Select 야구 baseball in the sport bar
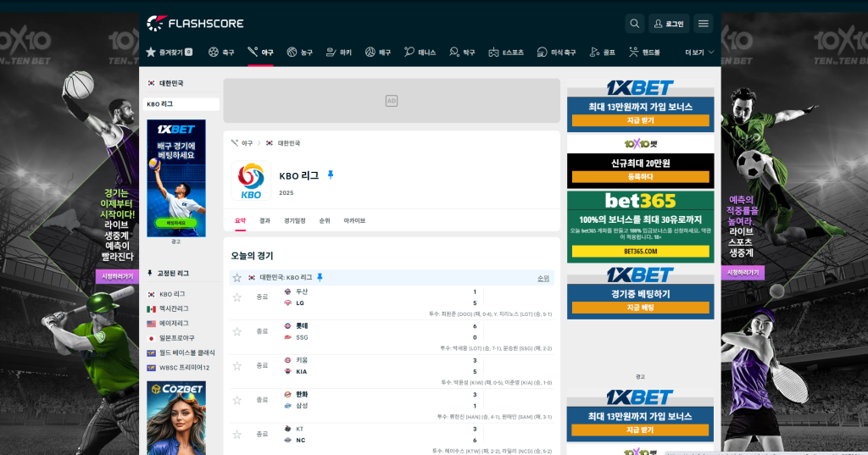This screenshot has width=868, height=455. [260, 52]
